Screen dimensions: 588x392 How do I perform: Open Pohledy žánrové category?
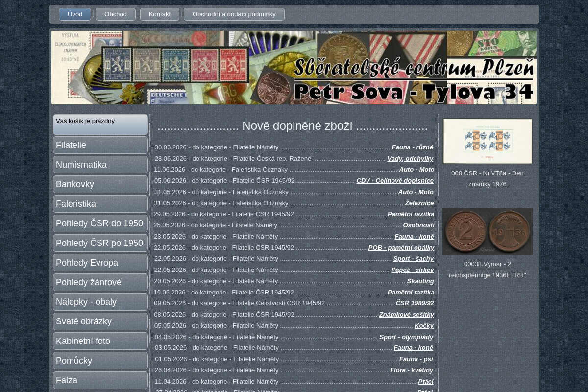[x=100, y=282]
